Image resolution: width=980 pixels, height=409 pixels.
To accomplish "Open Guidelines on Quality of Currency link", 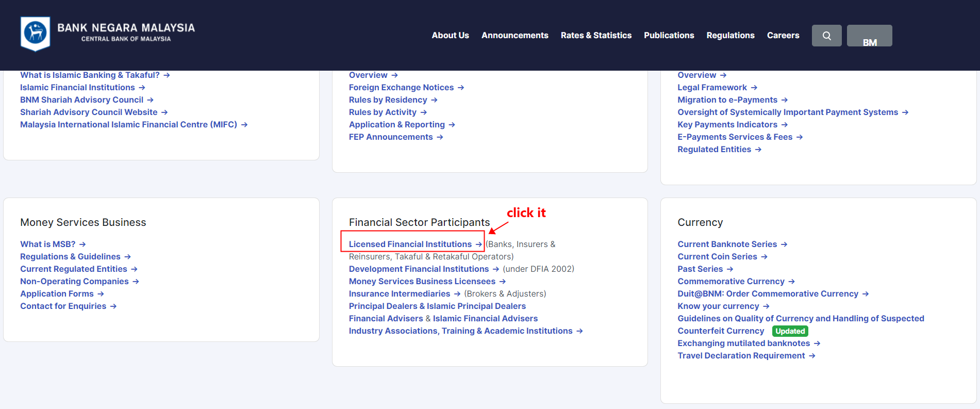I will pos(801,319).
